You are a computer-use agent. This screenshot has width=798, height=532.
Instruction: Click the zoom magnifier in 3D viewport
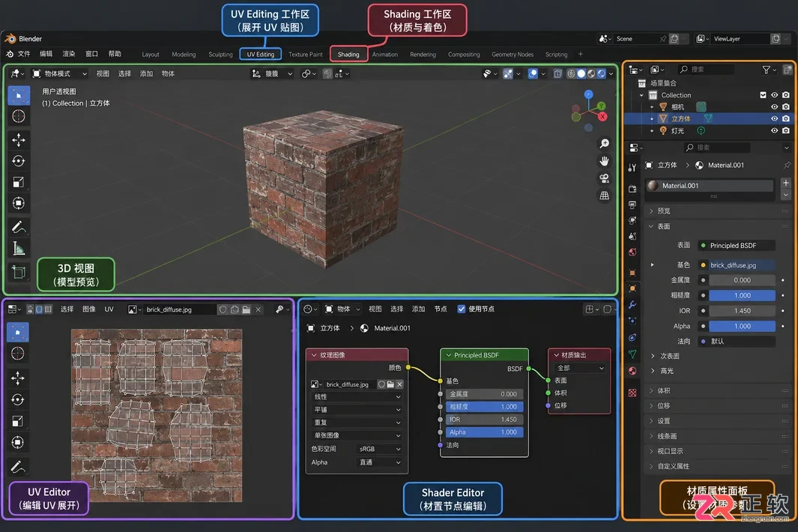click(x=604, y=144)
